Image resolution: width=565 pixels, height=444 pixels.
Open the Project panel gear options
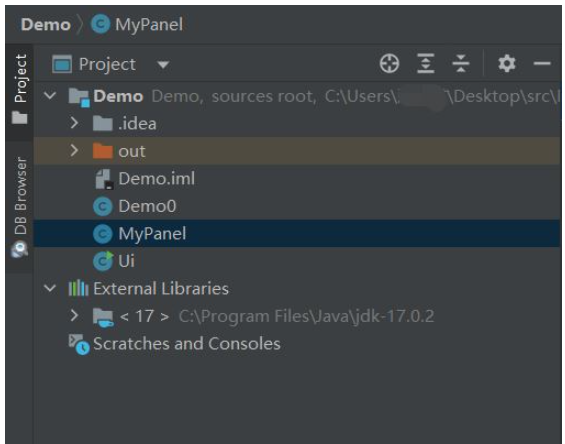pyautogui.click(x=507, y=64)
